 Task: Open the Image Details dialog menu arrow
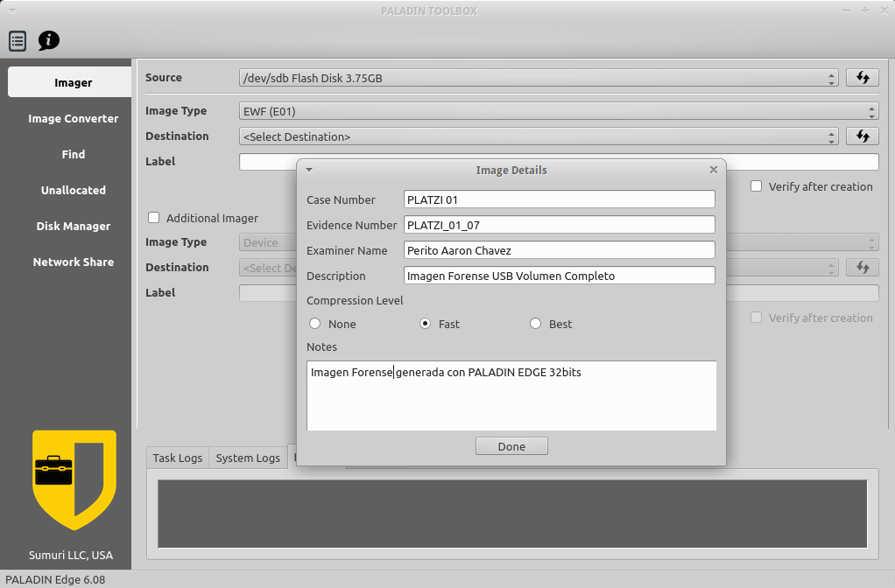[x=309, y=170]
